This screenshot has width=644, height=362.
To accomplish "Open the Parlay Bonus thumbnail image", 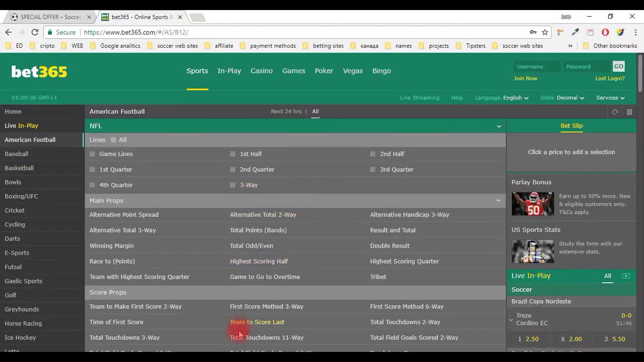I will [x=532, y=203].
